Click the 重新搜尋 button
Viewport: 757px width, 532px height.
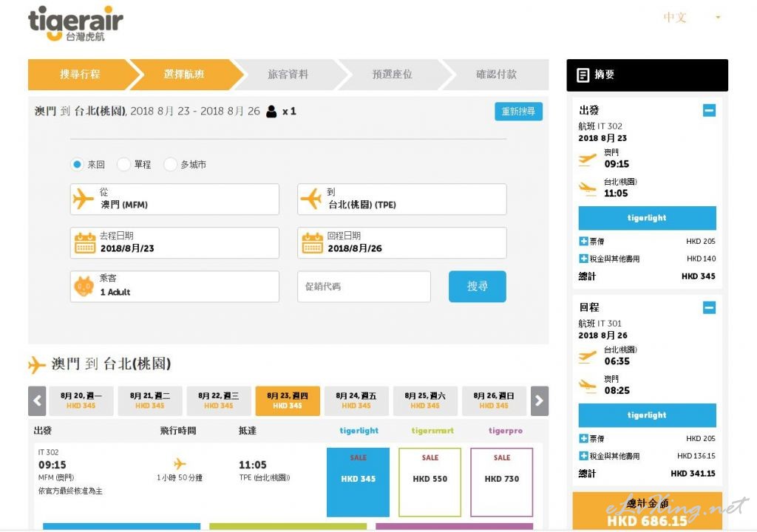518,112
